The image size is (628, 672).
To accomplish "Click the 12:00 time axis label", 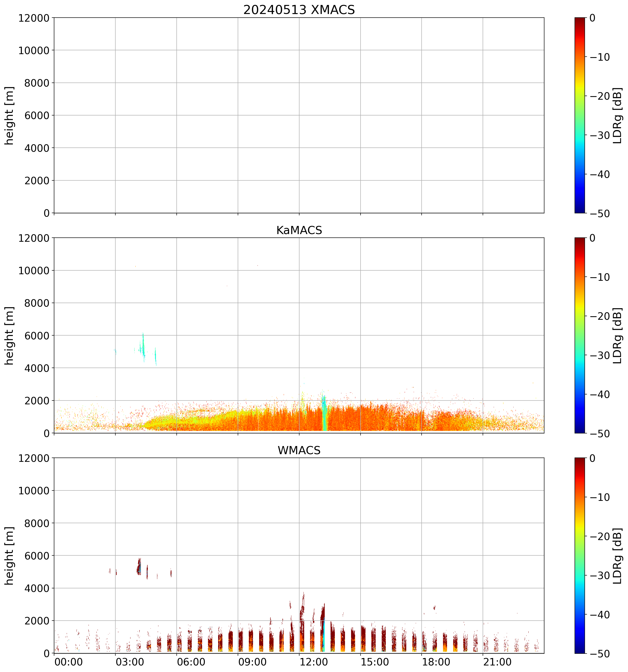I will [x=313, y=662].
